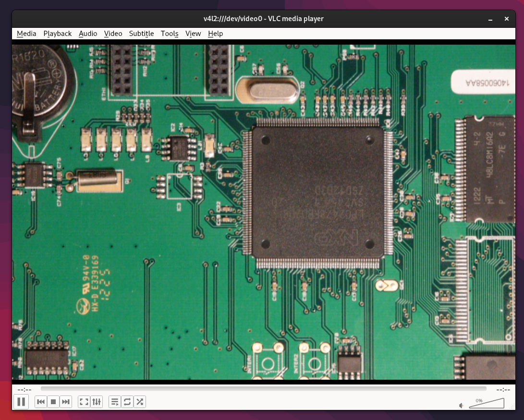This screenshot has width=524, height=420.
Task: Skip to the previous media item
Action: (x=41, y=402)
